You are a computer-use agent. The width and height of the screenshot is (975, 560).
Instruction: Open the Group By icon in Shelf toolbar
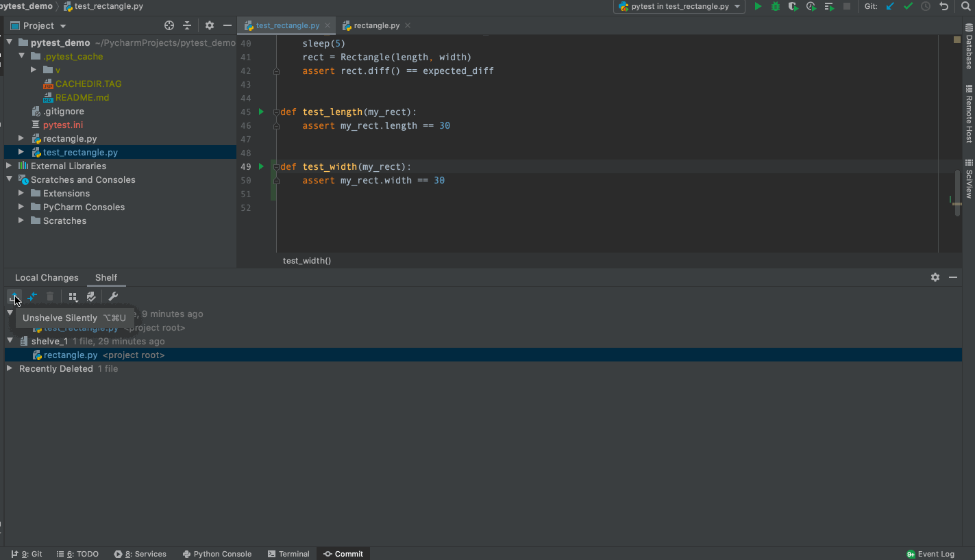pyautogui.click(x=73, y=296)
